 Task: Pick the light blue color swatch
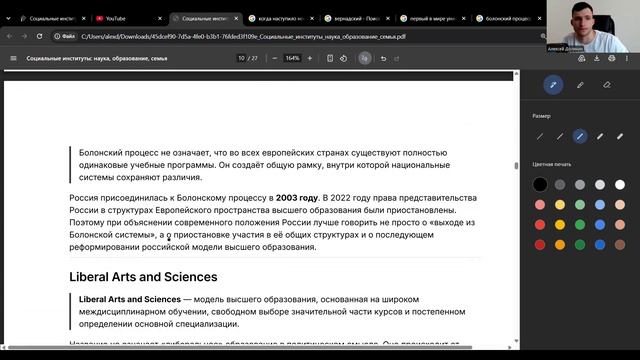point(600,204)
